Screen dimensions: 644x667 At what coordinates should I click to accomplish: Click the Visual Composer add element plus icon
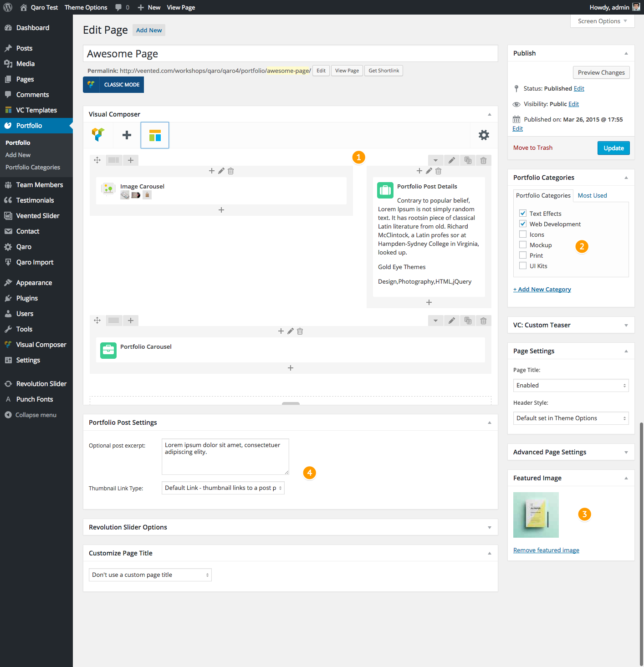point(127,135)
